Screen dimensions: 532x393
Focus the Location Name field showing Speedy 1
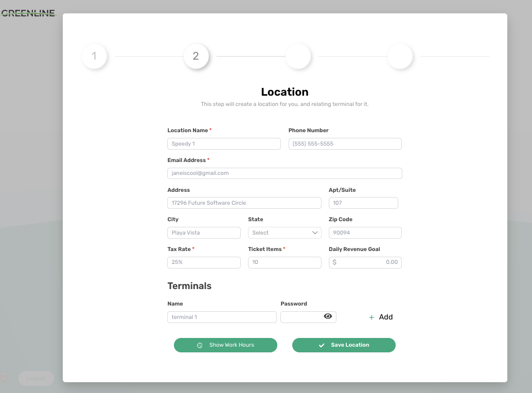click(224, 144)
